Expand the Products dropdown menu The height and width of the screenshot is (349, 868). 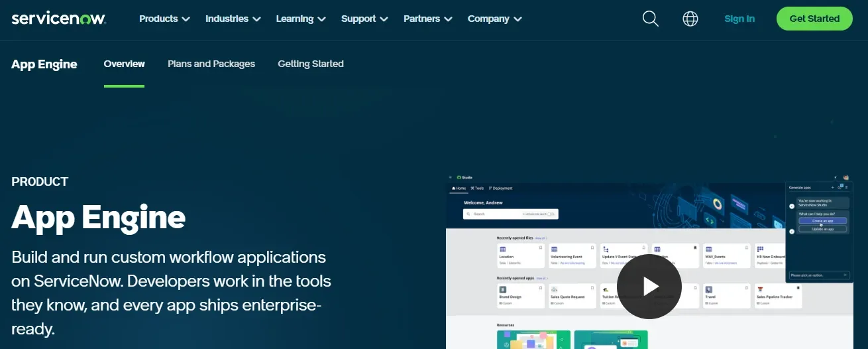[x=164, y=19]
